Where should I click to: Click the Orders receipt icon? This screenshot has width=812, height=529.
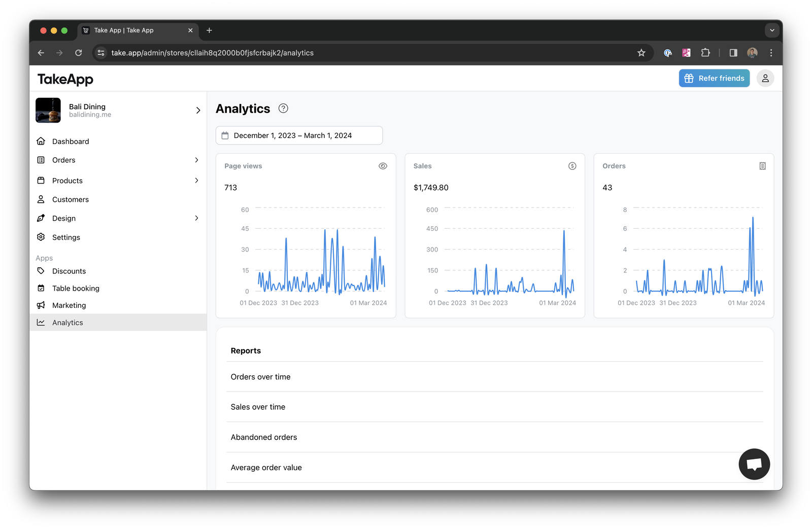click(762, 166)
